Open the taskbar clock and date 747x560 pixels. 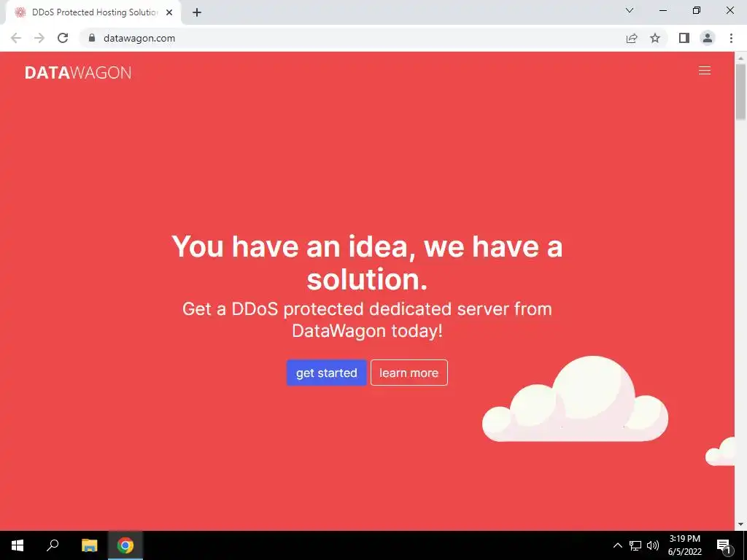(x=684, y=545)
